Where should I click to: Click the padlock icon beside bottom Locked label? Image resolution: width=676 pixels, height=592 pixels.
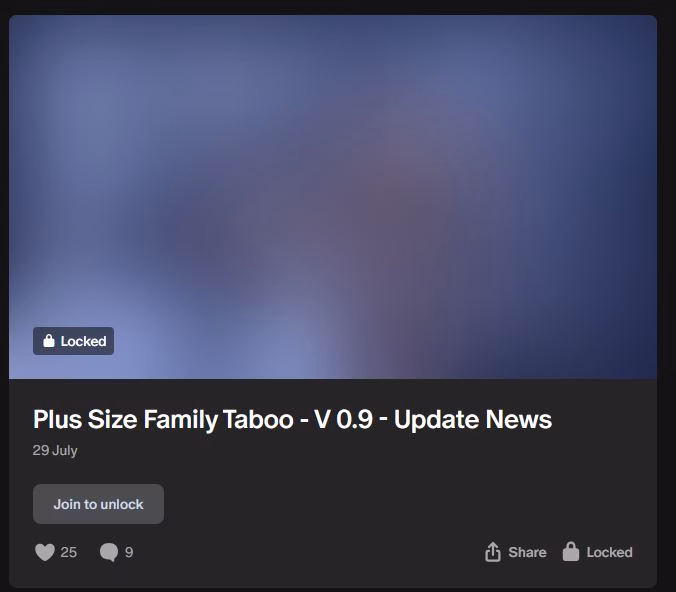571,551
